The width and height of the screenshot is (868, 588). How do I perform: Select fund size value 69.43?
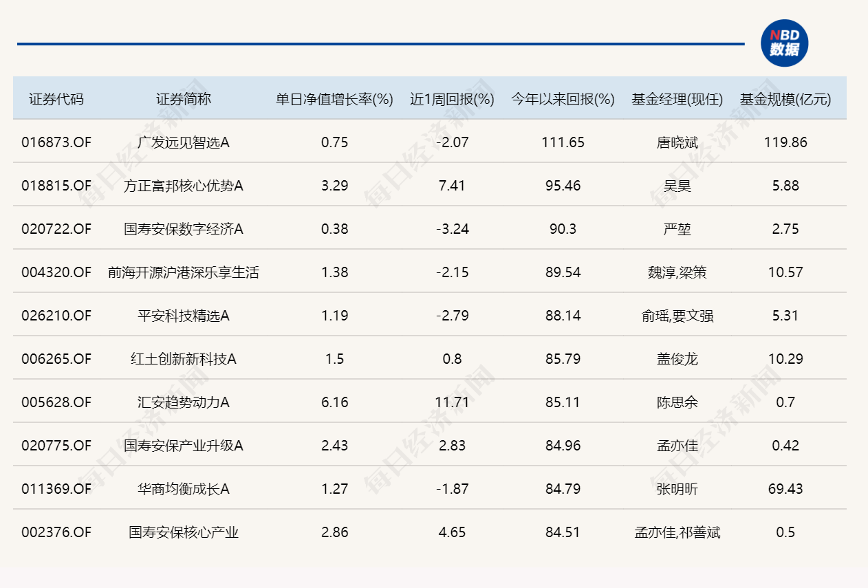785,489
